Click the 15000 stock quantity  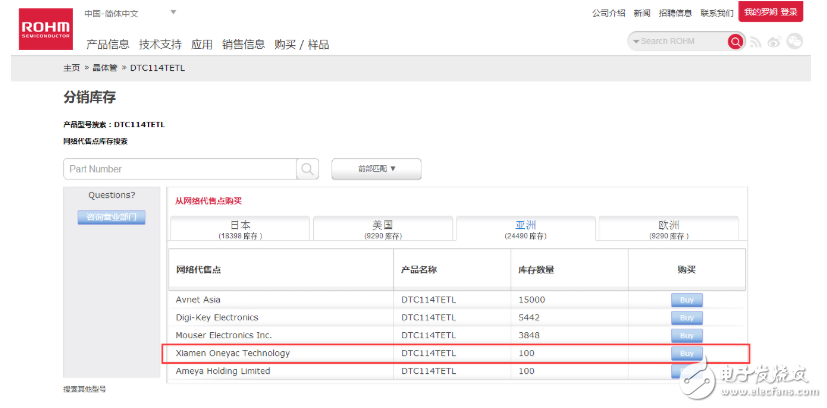[x=532, y=300]
